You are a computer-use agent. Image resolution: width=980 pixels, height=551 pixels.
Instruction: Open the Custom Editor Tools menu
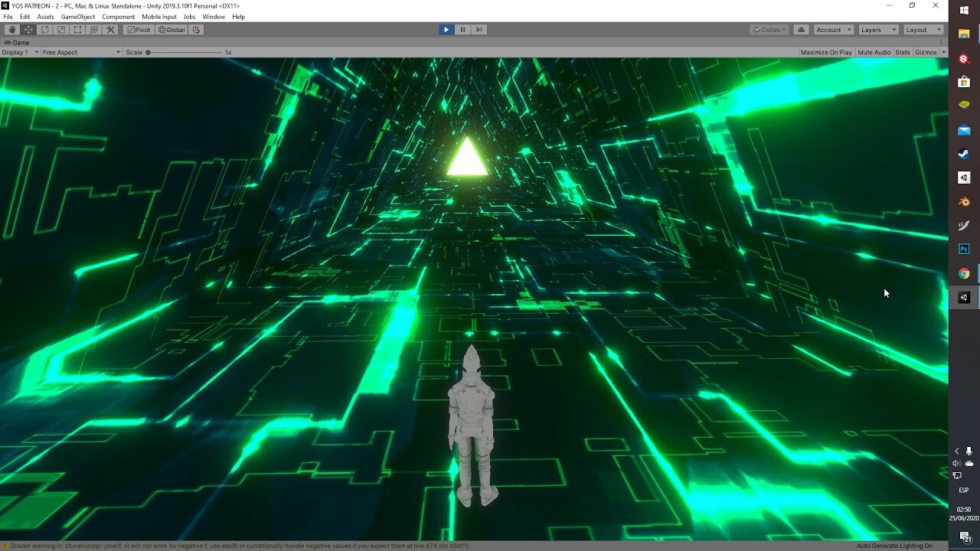[x=111, y=29]
